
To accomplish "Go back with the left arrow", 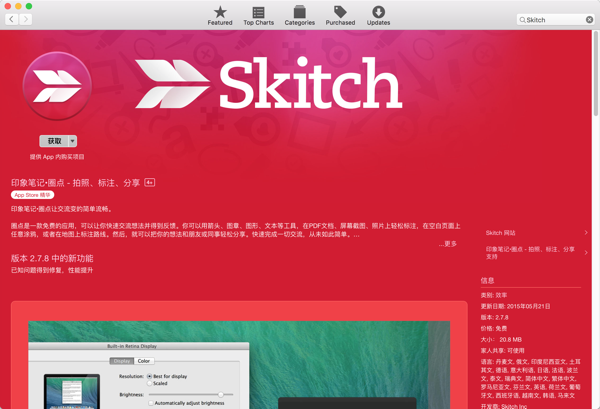I will [x=11, y=19].
